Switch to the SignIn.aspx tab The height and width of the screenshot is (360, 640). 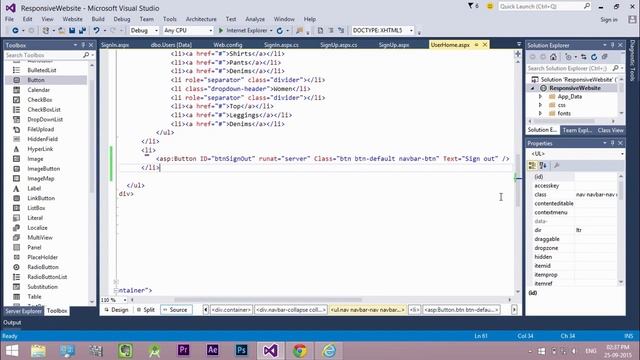115,45
